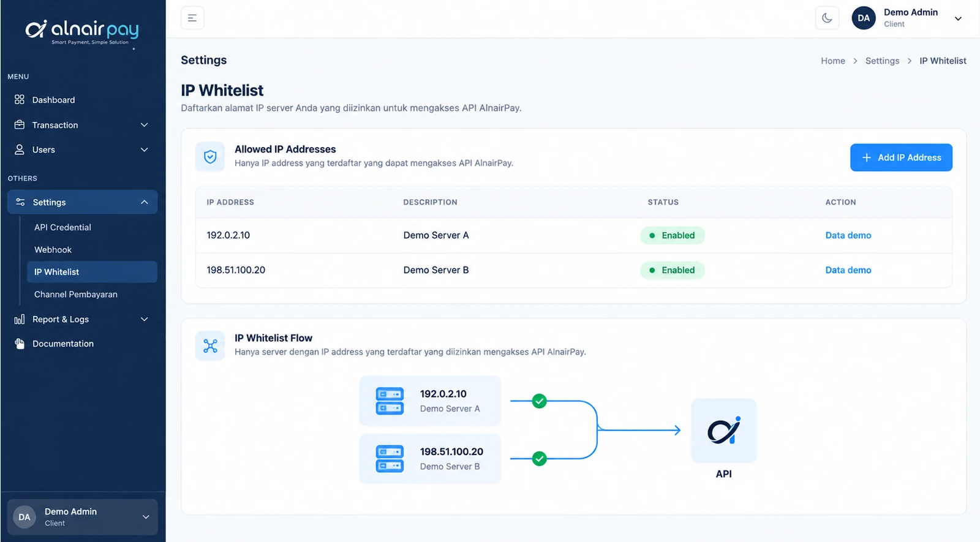Expand the Users menu chevron
This screenshot has width=980, height=542.
point(145,149)
